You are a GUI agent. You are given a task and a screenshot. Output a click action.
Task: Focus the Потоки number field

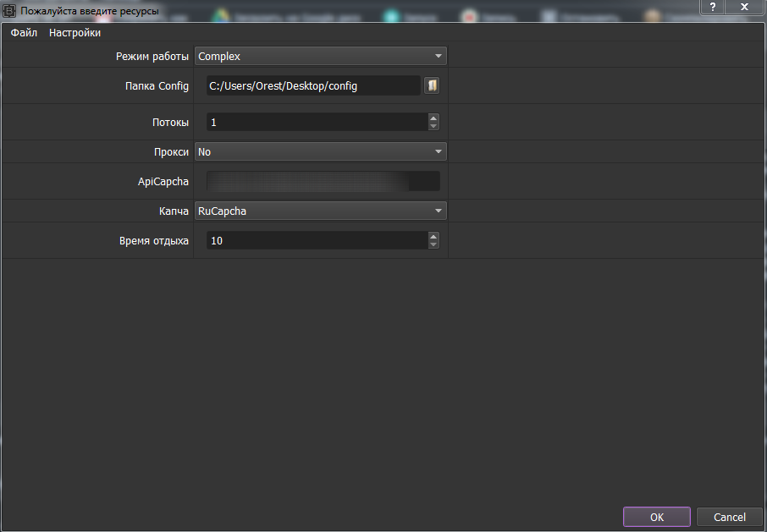(317, 122)
